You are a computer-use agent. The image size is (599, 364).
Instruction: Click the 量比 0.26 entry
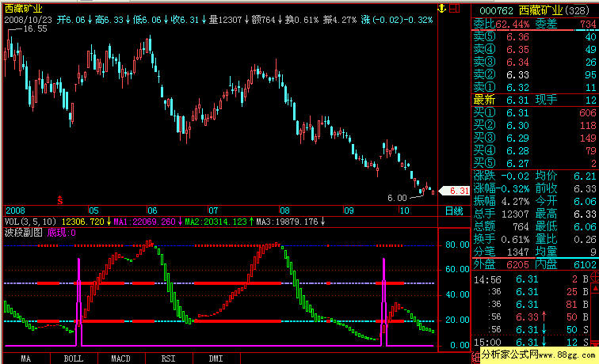pyautogui.click(x=566, y=239)
